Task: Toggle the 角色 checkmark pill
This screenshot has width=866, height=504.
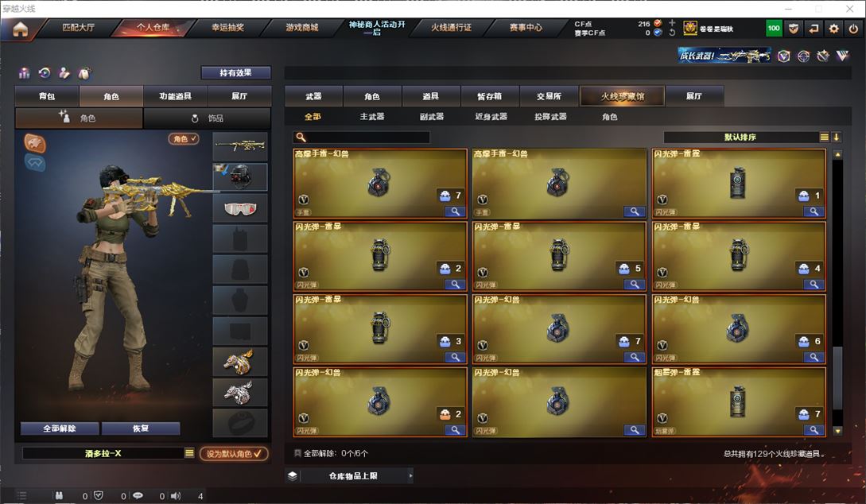Action: coord(184,138)
